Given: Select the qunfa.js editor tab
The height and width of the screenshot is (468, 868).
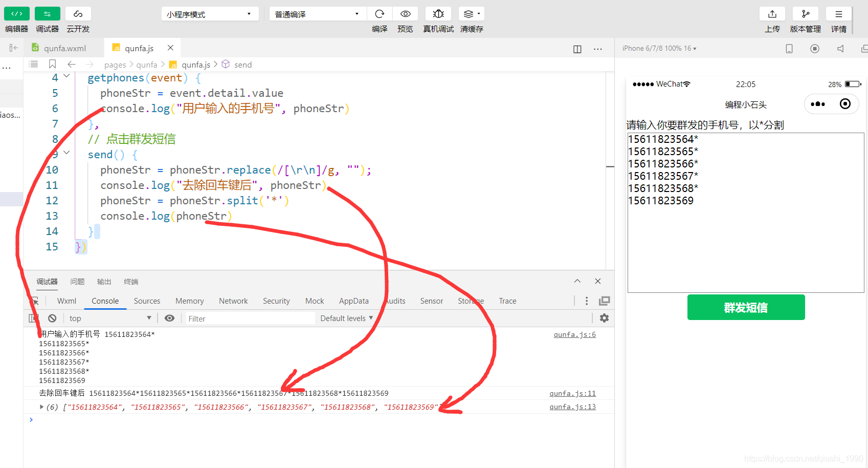Looking at the screenshot, I should tap(139, 48).
